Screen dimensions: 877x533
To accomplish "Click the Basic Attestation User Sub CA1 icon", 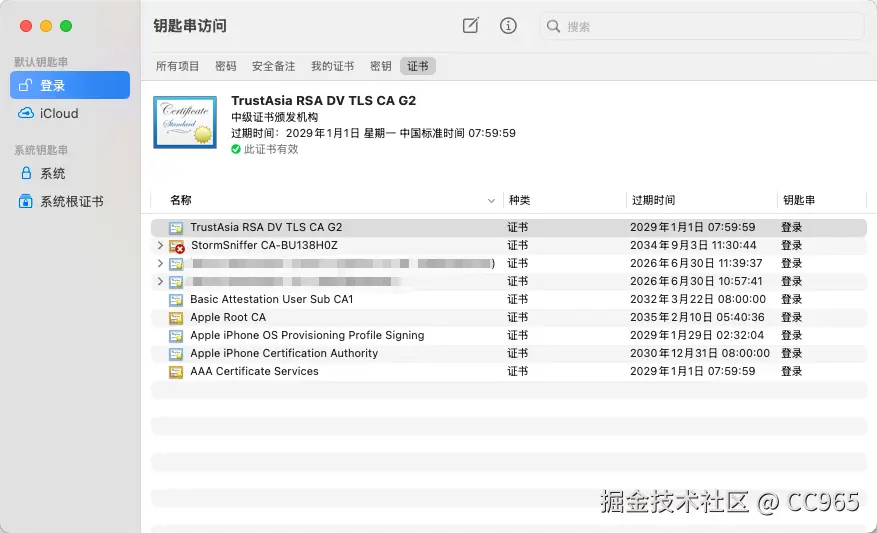I will 176,300.
